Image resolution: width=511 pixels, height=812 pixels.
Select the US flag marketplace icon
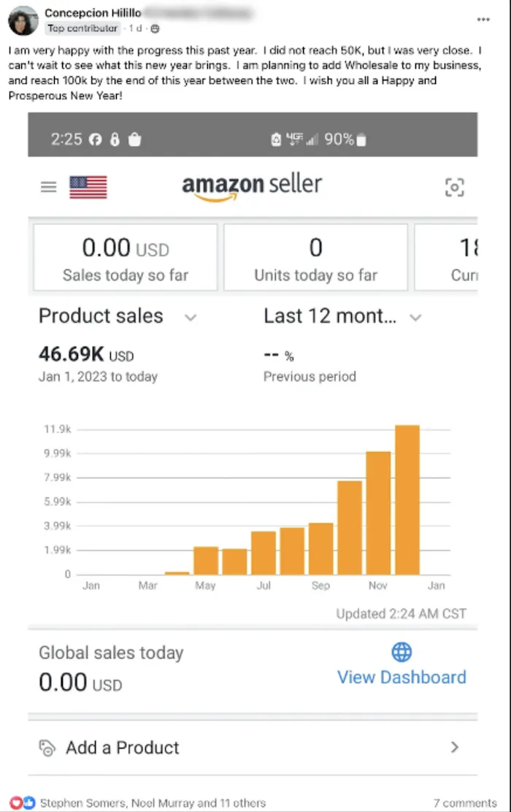click(x=88, y=187)
